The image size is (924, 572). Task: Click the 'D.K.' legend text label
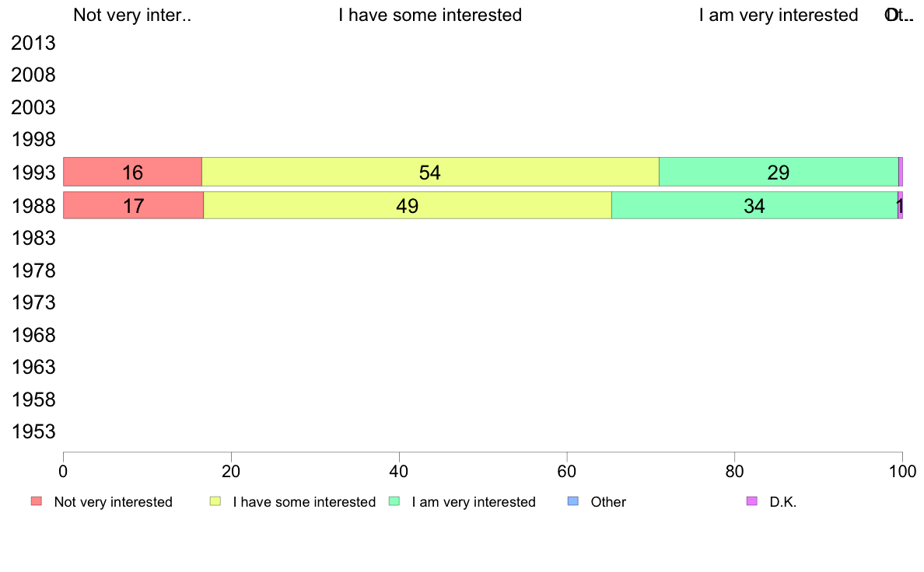[x=783, y=502]
